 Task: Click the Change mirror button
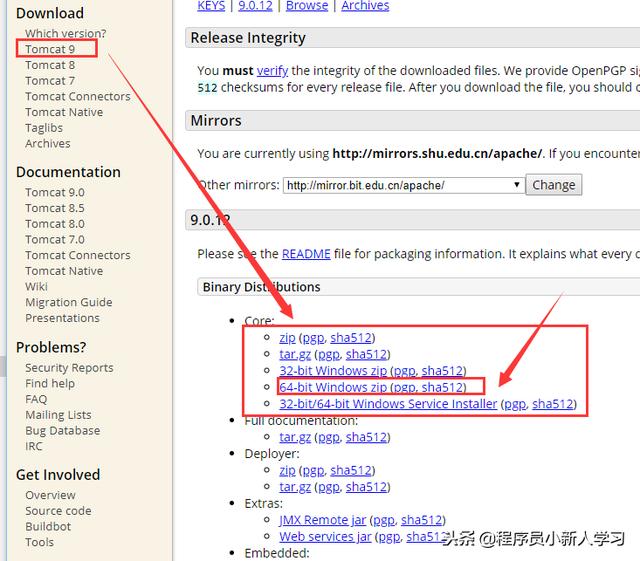[x=553, y=185]
